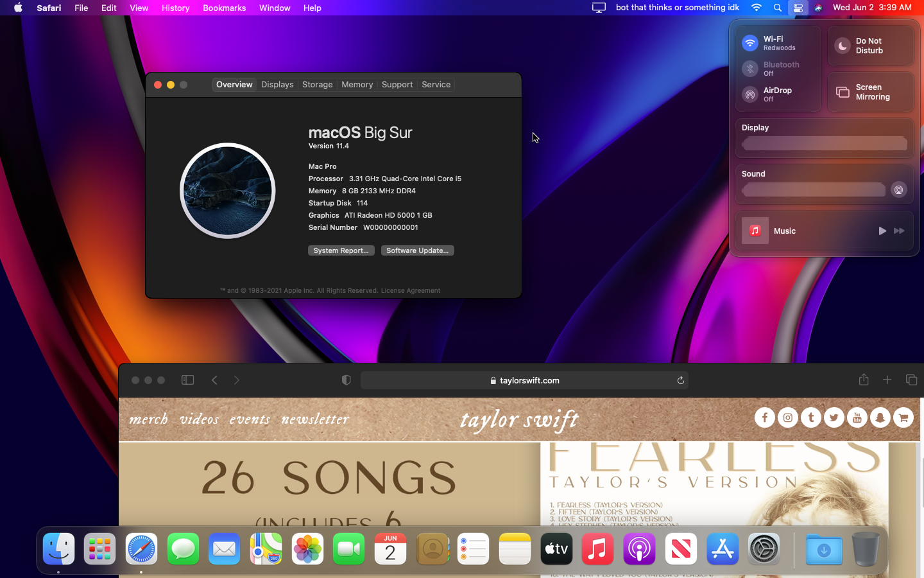Launch System Preferences from the Dock
The width and height of the screenshot is (924, 578).
(x=764, y=550)
